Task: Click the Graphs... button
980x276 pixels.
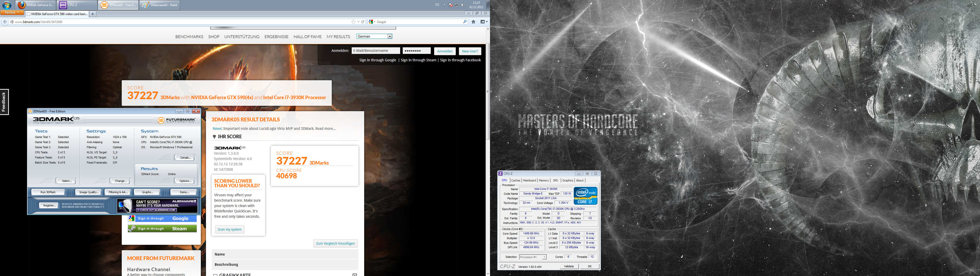Action: [147, 192]
